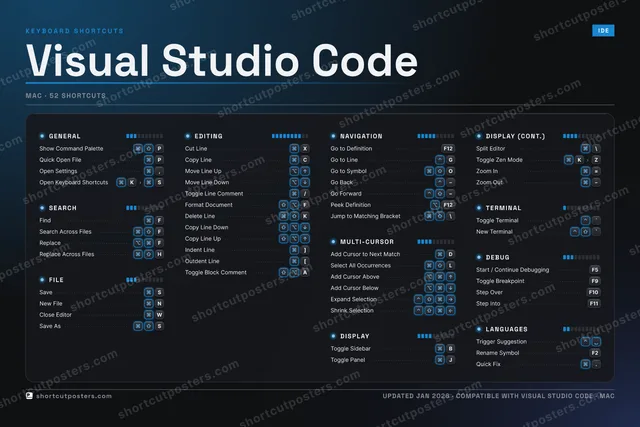Click the F2 key beside Rename Symbol
Image resolution: width=640 pixels, height=427 pixels.
pos(595,353)
